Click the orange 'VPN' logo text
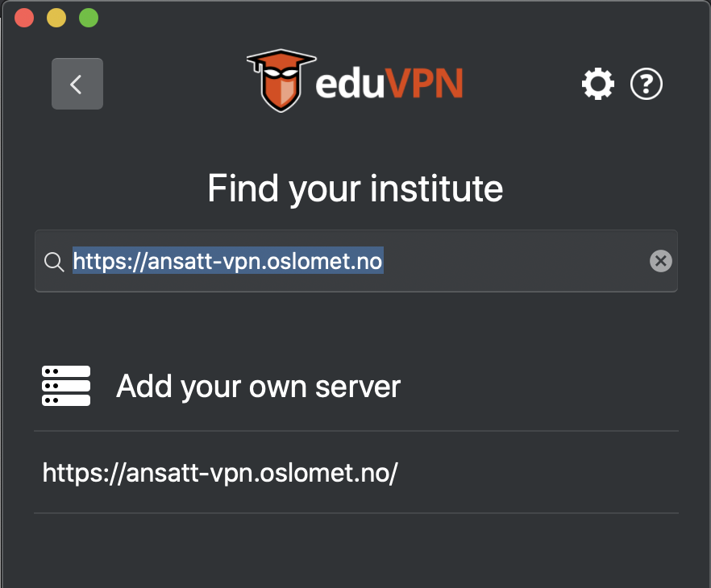 coord(424,83)
